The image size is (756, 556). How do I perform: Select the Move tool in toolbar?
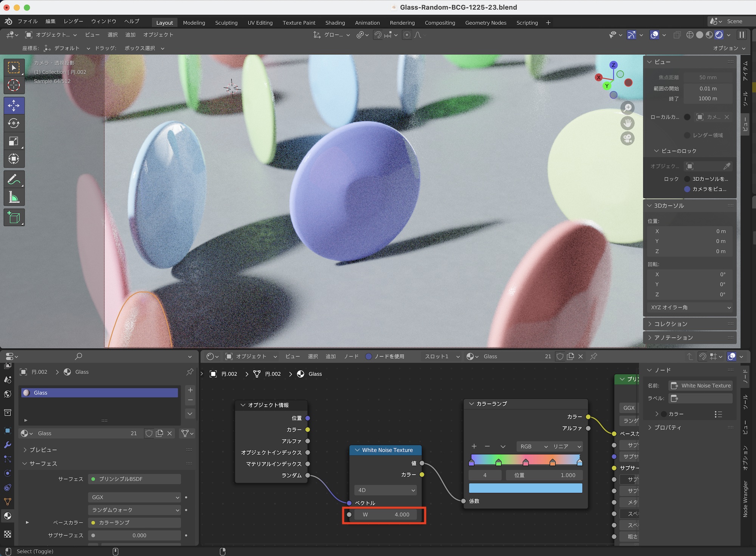pos(14,105)
